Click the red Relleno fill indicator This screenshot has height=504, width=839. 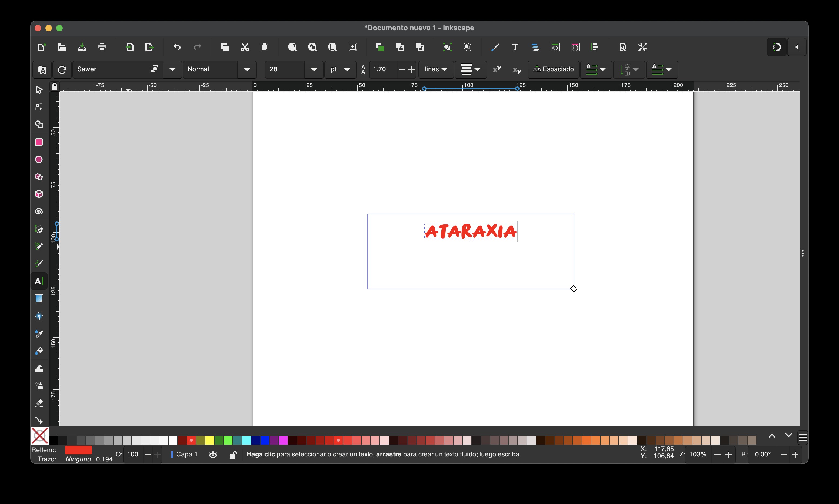(78, 450)
